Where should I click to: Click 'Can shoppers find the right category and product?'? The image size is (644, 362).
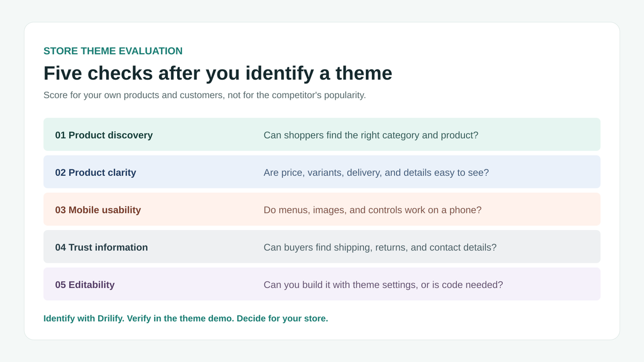tap(371, 135)
